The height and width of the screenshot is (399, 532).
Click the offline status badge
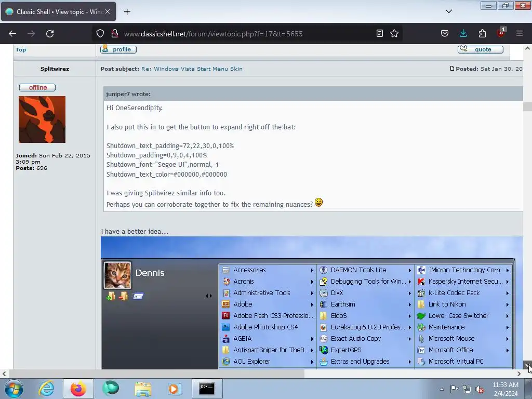[x=37, y=87]
